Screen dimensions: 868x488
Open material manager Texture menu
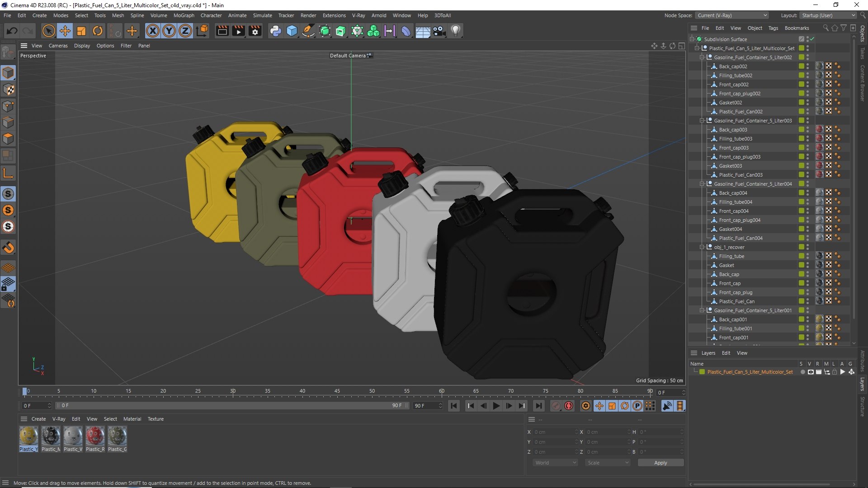(x=156, y=419)
